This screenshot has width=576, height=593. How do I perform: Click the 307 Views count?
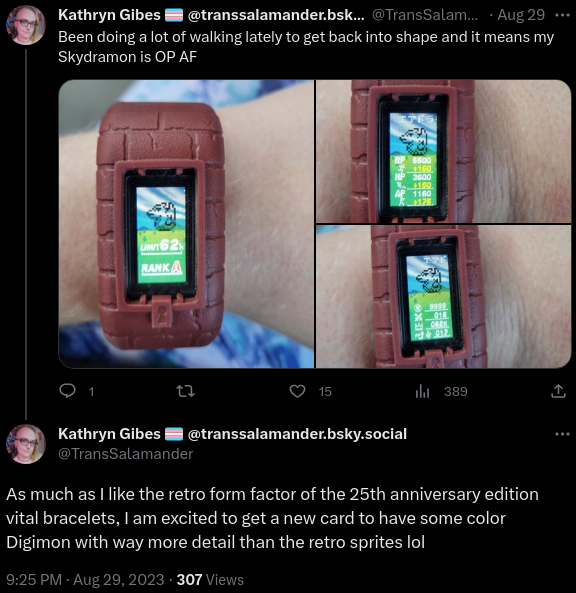coord(210,580)
